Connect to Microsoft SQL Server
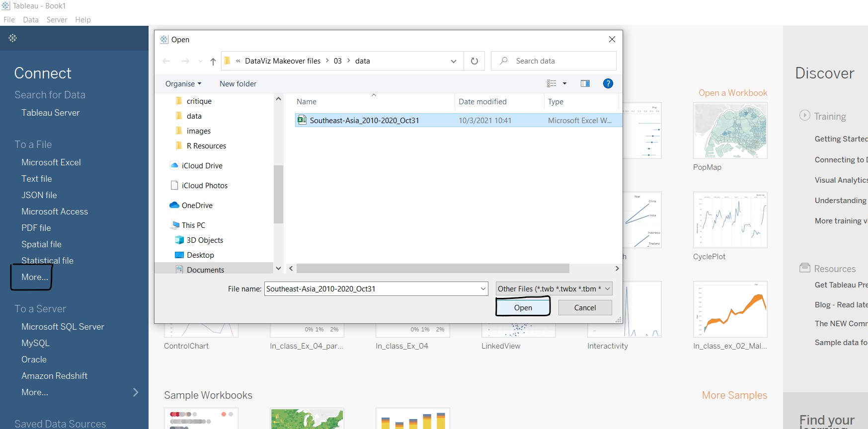This screenshot has height=429, width=868. tap(63, 327)
